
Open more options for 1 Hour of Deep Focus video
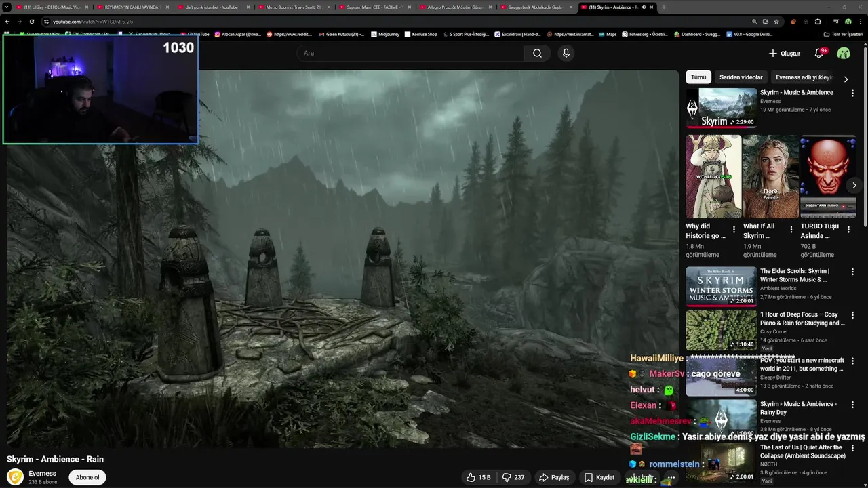(852, 315)
